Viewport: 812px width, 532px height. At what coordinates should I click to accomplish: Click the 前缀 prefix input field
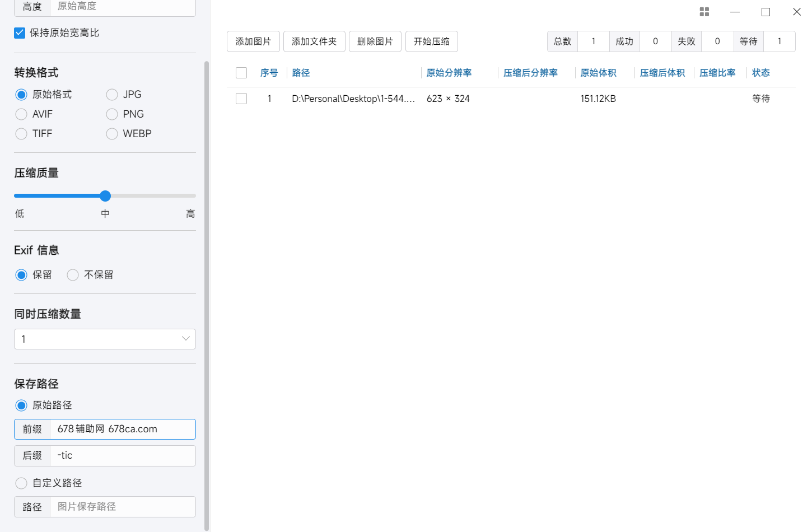click(x=123, y=429)
